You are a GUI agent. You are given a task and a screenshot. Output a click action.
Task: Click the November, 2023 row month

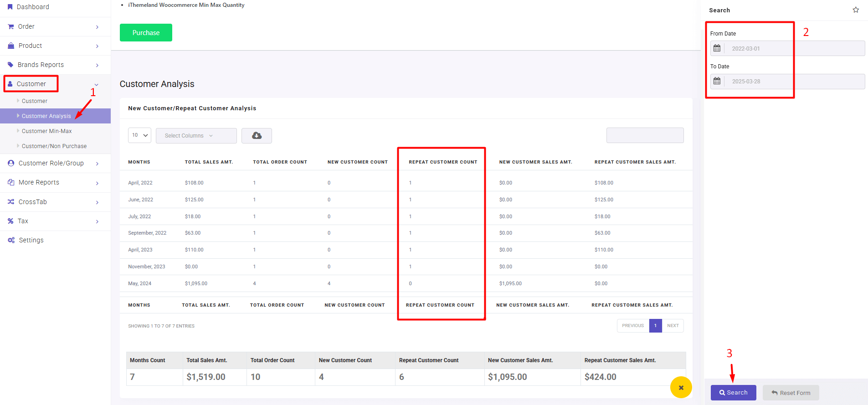pyautogui.click(x=147, y=267)
